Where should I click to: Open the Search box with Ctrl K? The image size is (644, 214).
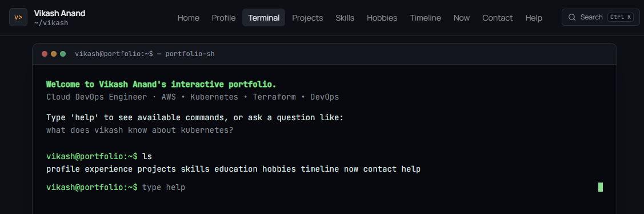[601, 17]
